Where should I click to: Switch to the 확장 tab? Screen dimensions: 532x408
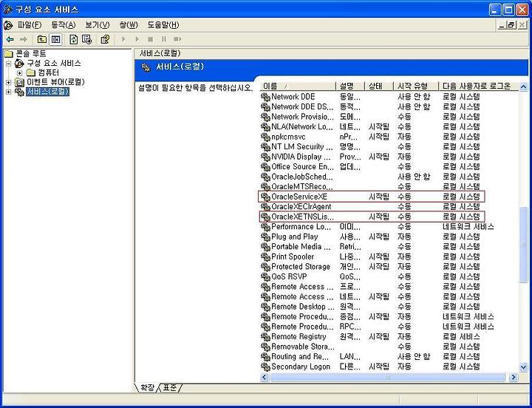pyautogui.click(x=147, y=387)
